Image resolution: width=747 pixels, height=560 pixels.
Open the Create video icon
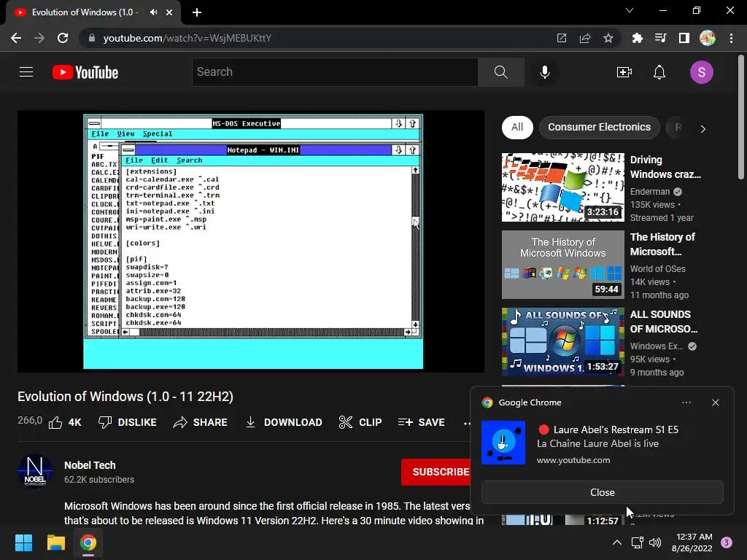(624, 72)
